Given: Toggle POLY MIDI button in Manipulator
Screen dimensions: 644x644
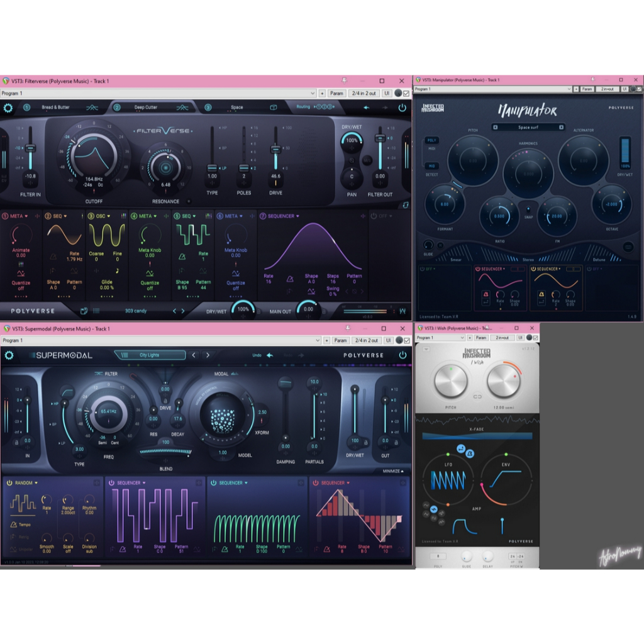Looking at the screenshot, I should [431, 140].
